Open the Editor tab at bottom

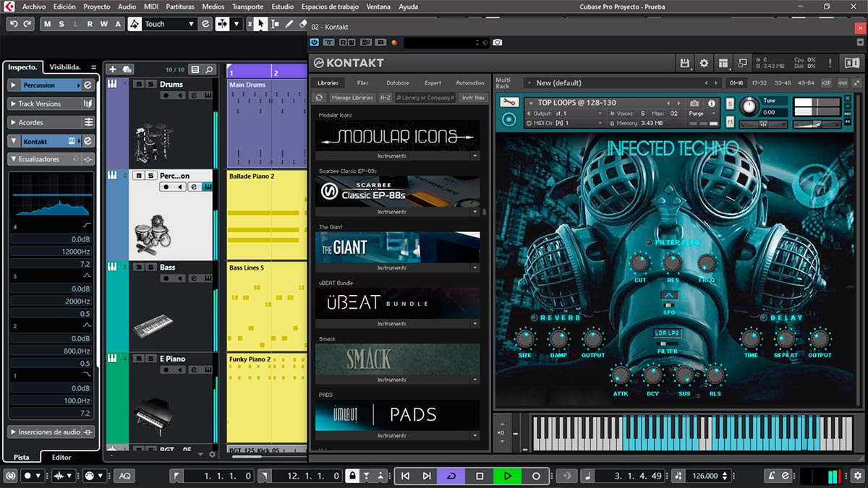click(x=61, y=457)
